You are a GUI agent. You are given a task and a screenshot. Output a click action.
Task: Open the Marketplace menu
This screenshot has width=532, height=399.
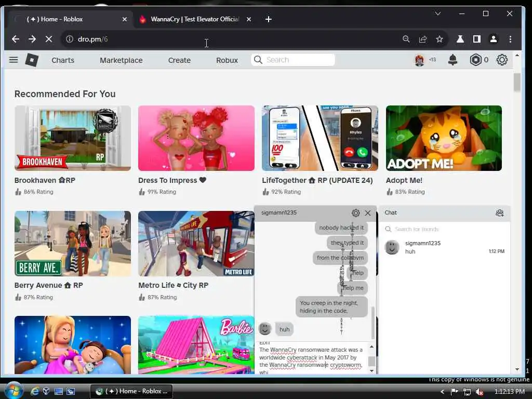tap(121, 60)
